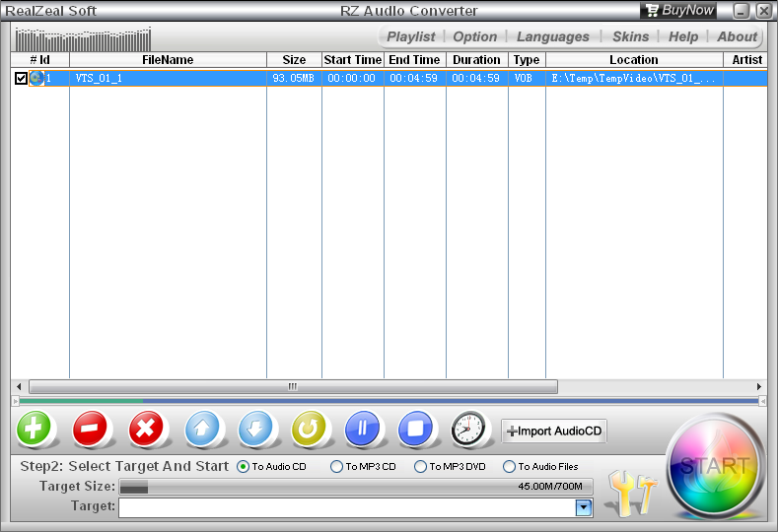Image resolution: width=778 pixels, height=532 pixels.
Task: Click the red X clear list button
Action: tap(148, 430)
